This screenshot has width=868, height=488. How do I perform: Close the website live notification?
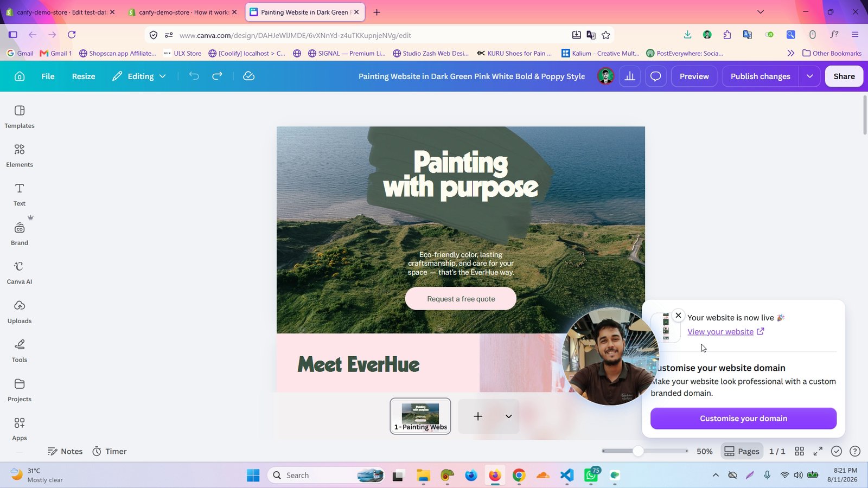coord(678,315)
